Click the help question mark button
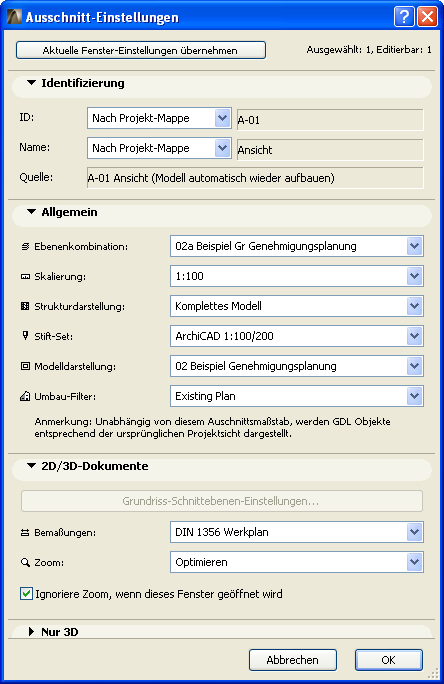 point(404,17)
